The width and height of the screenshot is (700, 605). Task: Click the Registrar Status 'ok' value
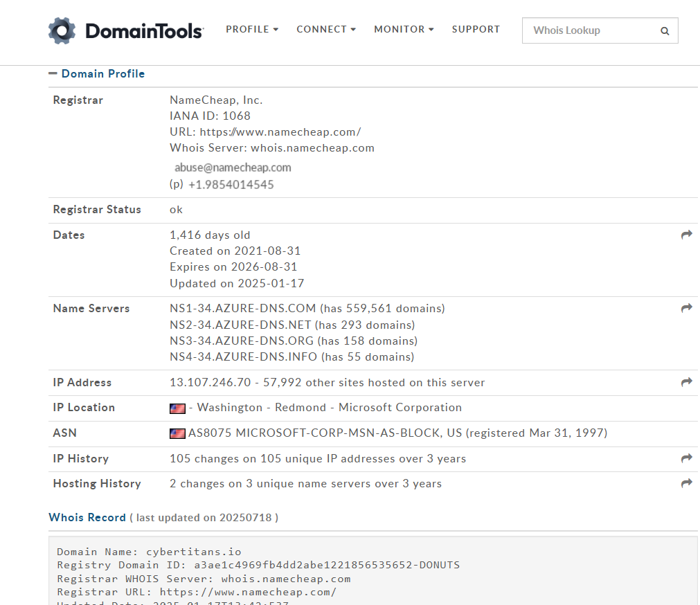click(176, 210)
